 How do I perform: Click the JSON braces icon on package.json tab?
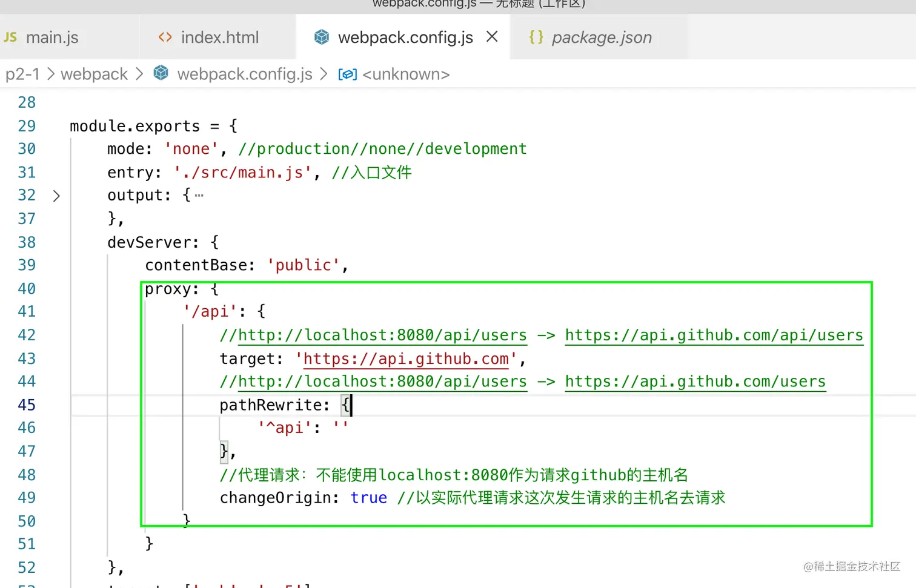point(536,37)
